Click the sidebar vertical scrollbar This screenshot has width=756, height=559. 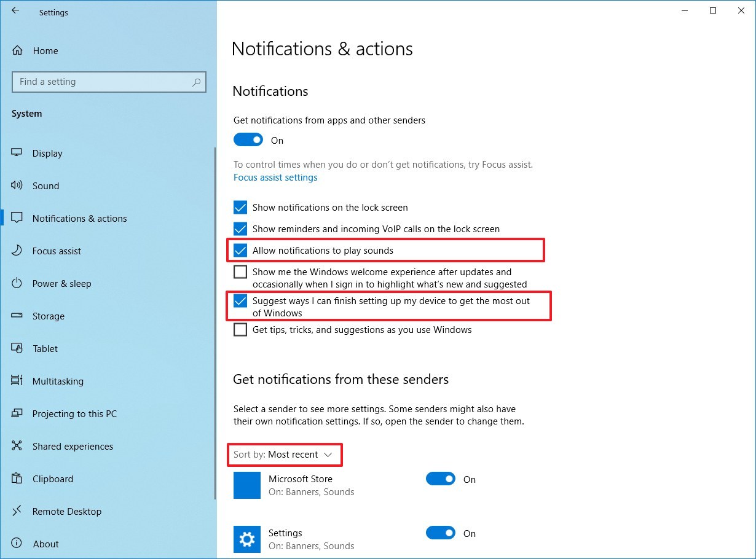(215, 322)
